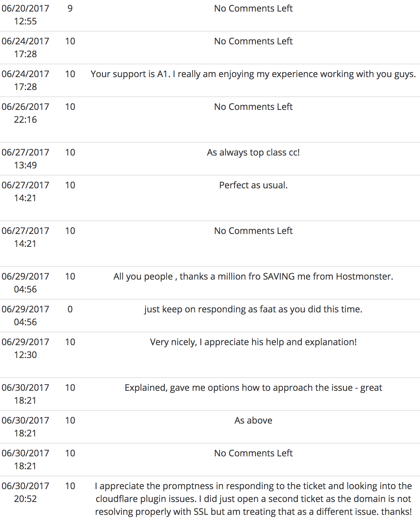Select the rating 9 score cell
This screenshot has width=420, height=520.
70,8
